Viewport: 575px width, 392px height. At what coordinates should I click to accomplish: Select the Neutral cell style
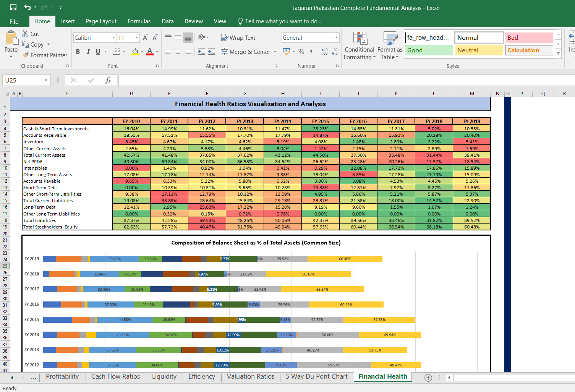point(479,50)
